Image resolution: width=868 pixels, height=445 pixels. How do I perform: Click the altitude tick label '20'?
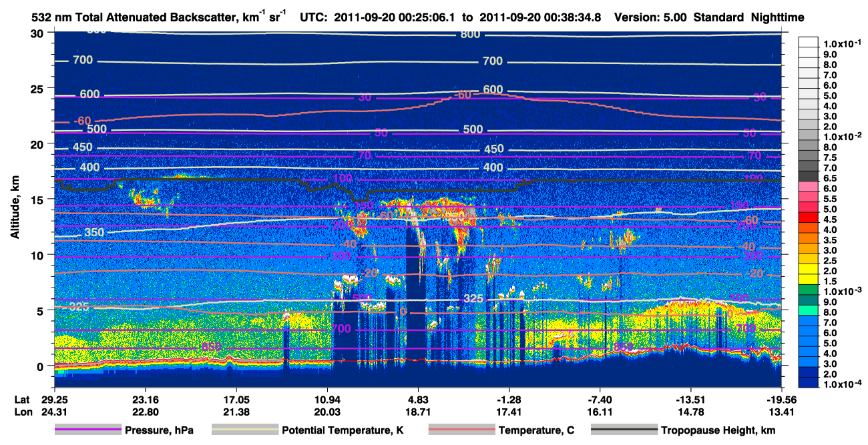(38, 144)
